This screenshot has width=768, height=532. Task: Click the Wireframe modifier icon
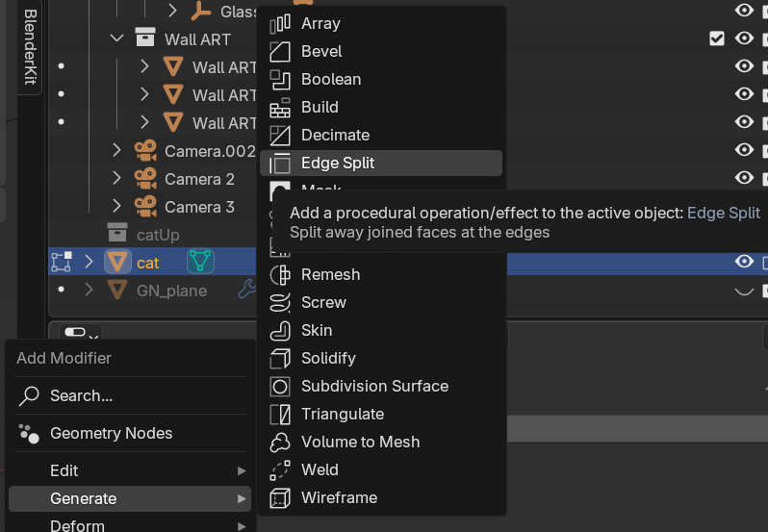[280, 498]
